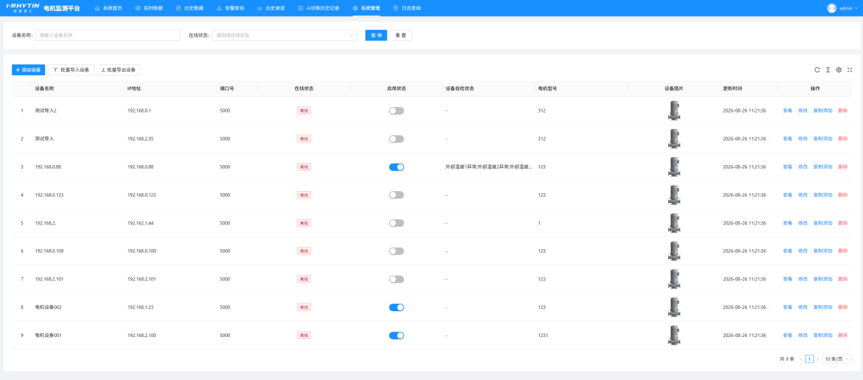Enable the switch for device 192.168.0.100
This screenshot has width=863, height=380.
click(x=396, y=251)
